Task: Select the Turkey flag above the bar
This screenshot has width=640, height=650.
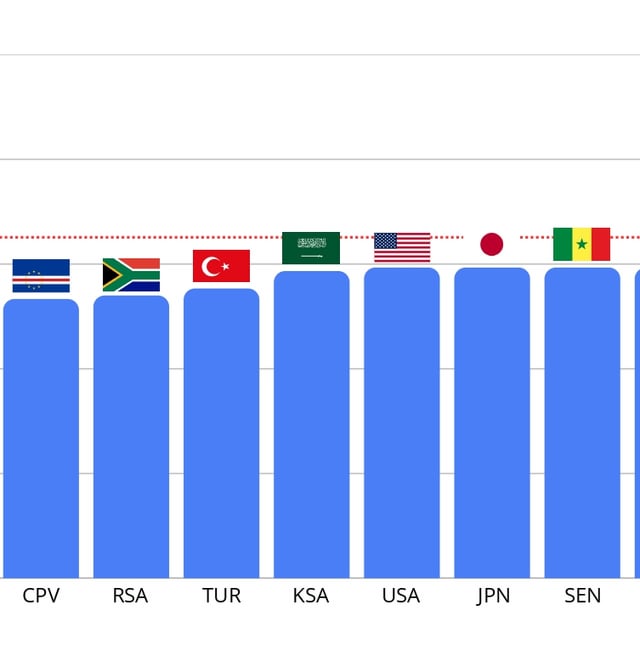Action: (x=221, y=266)
